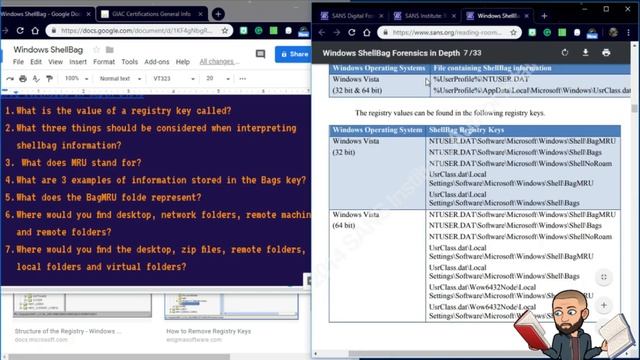Open the Edit menu in Google Docs
This screenshot has width=640, height=360.
pyautogui.click(x=36, y=62)
